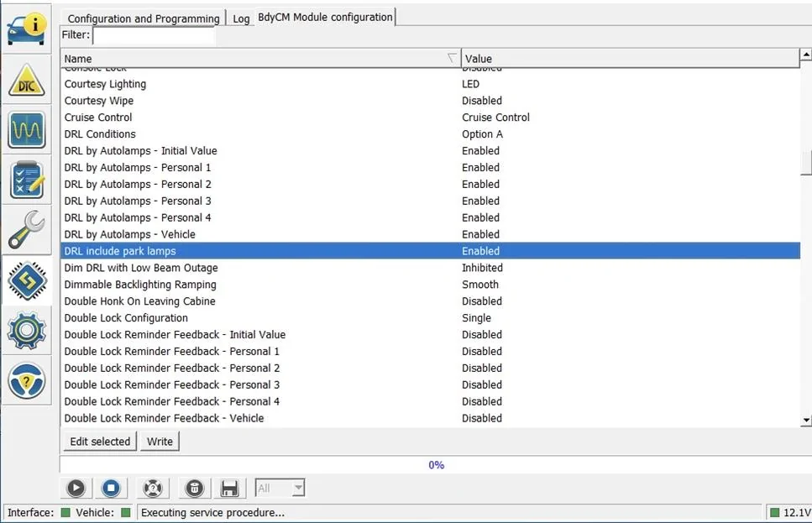
Task: Open the DTC trouble codes section
Action: tap(26, 80)
